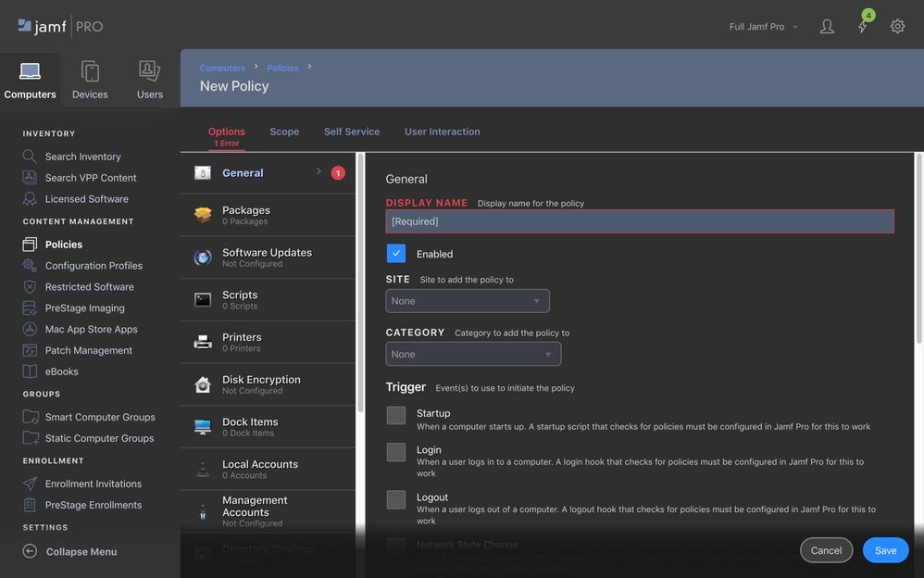
Task: Click the Enrollment Invitations paper plane icon
Action: point(30,484)
